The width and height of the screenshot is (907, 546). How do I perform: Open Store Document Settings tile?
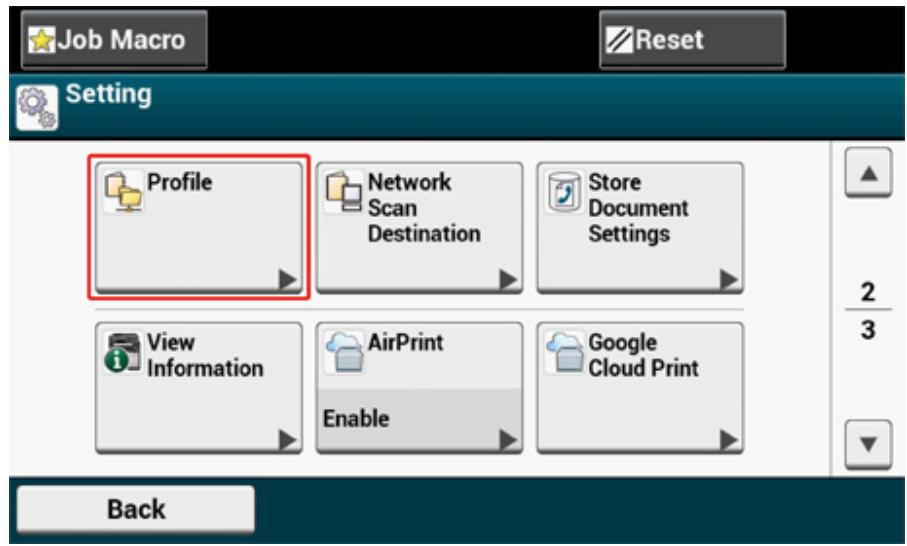tap(640, 227)
